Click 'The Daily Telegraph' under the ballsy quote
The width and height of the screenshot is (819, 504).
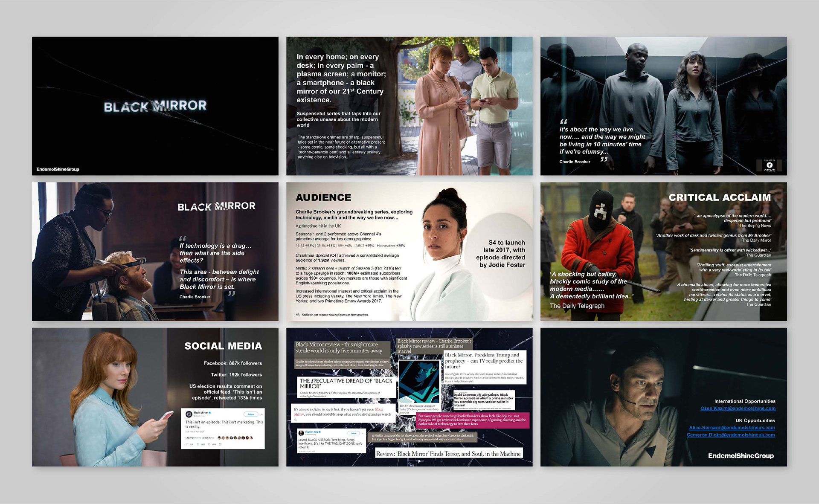(577, 306)
